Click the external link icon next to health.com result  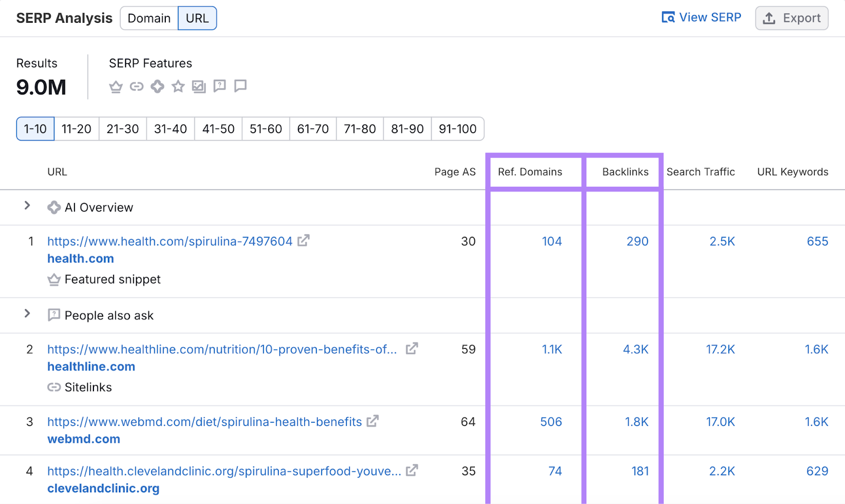click(x=304, y=241)
